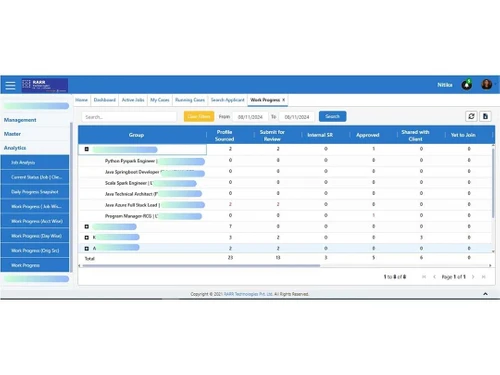
Task: Collapse the first expanded group row
Action: tap(87, 149)
